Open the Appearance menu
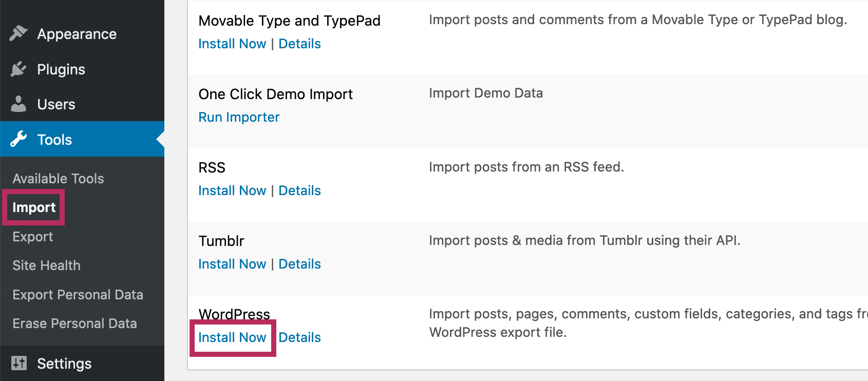This screenshot has height=381, width=868. tap(77, 34)
